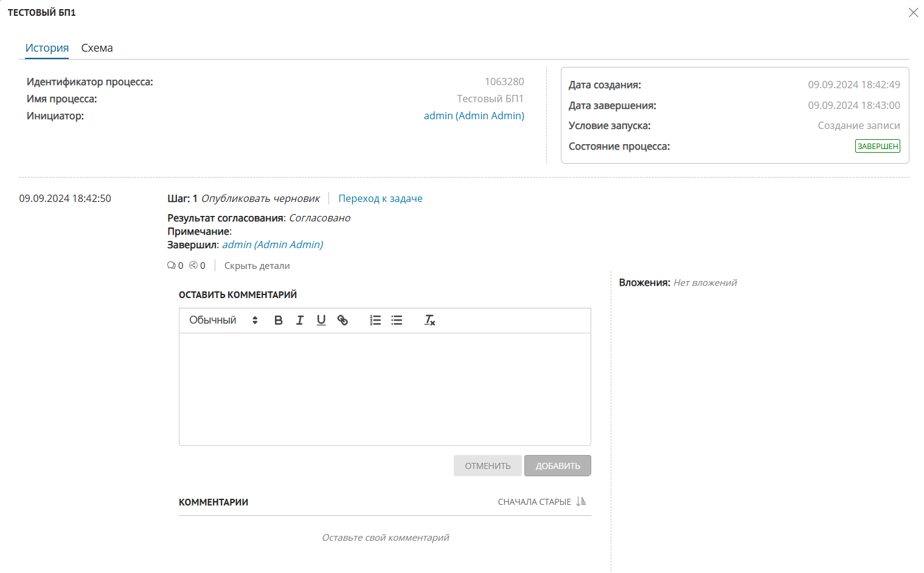Click Создание записи launch condition value
This screenshot has height=573, width=924.
(858, 125)
